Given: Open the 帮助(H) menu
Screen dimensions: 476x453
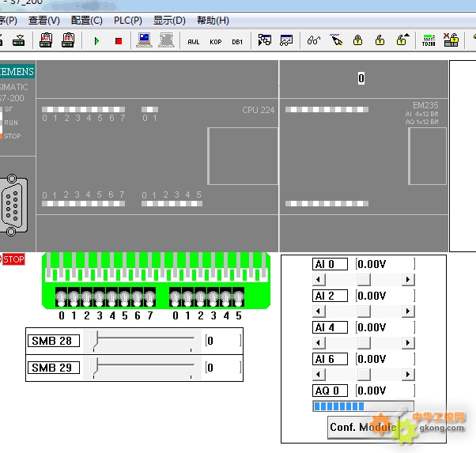Looking at the screenshot, I should click(213, 21).
